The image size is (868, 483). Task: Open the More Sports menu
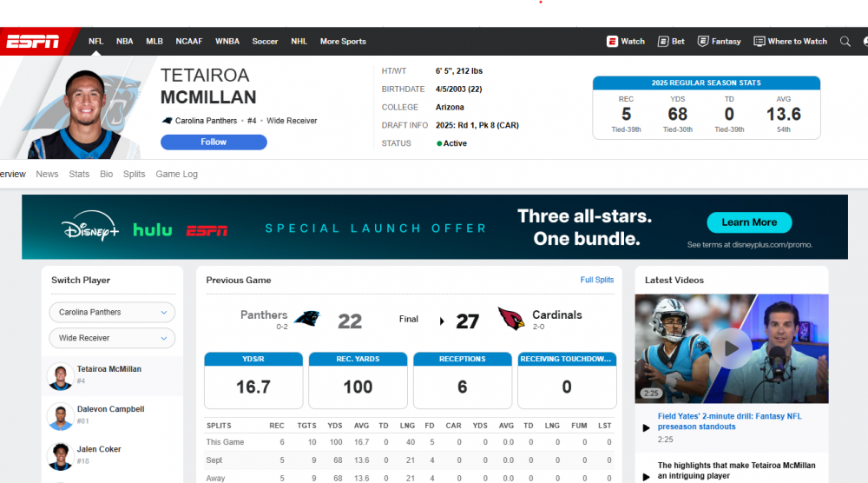click(x=343, y=42)
